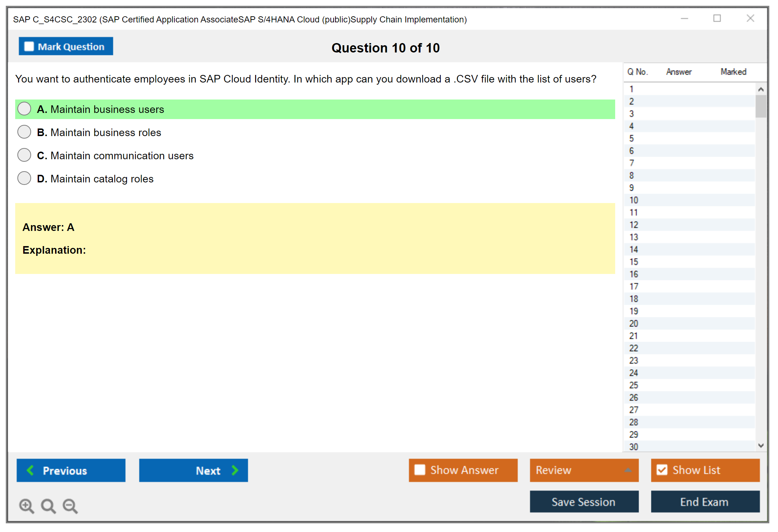Minimize the exam window
The image size is (778, 532).
[x=684, y=18]
